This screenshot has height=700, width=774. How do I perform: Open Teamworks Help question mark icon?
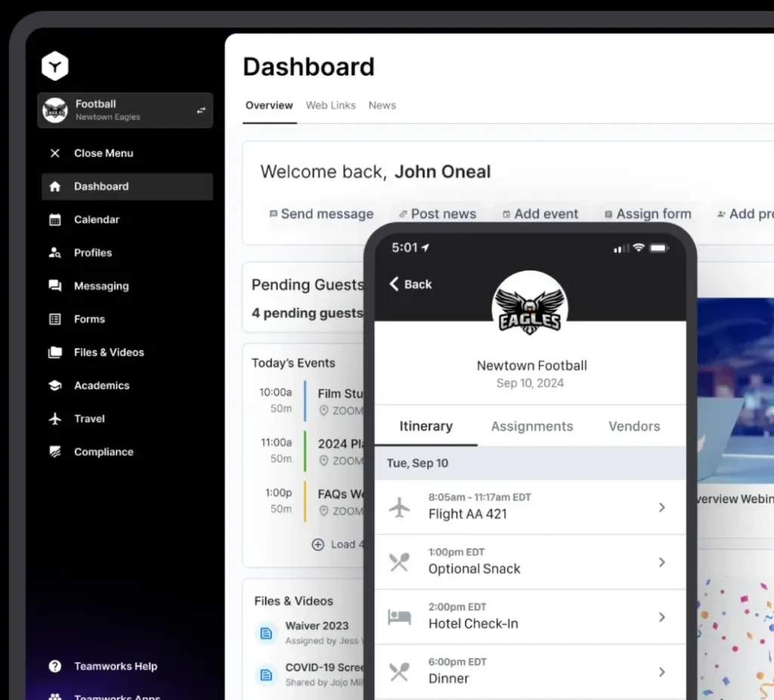tap(54, 666)
